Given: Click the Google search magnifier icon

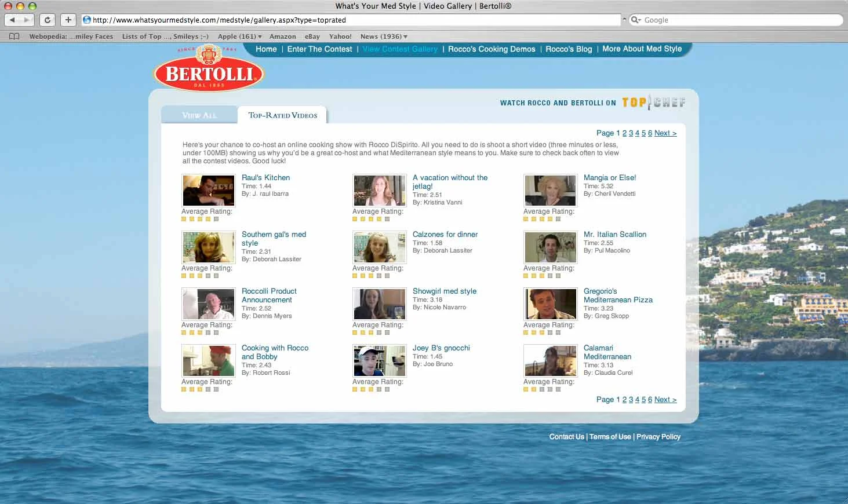Looking at the screenshot, I should [635, 20].
